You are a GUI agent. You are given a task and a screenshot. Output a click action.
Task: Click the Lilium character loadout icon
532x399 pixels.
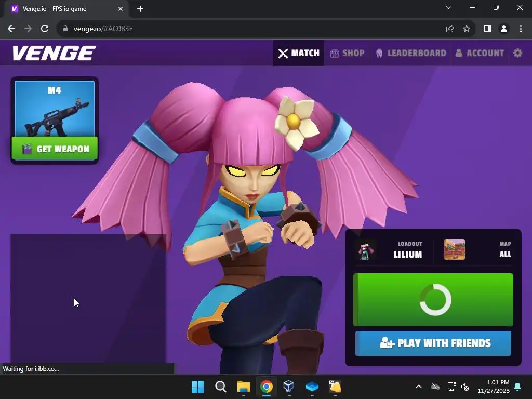coord(366,250)
